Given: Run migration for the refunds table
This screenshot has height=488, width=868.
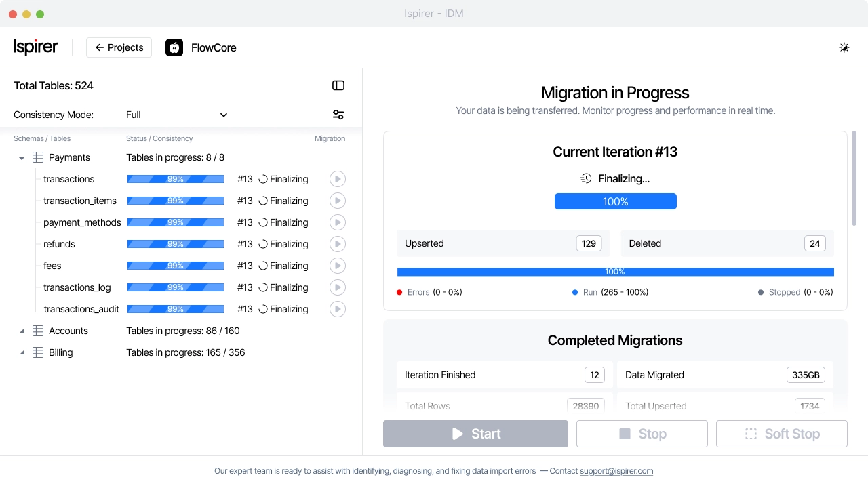Looking at the screenshot, I should click(337, 243).
